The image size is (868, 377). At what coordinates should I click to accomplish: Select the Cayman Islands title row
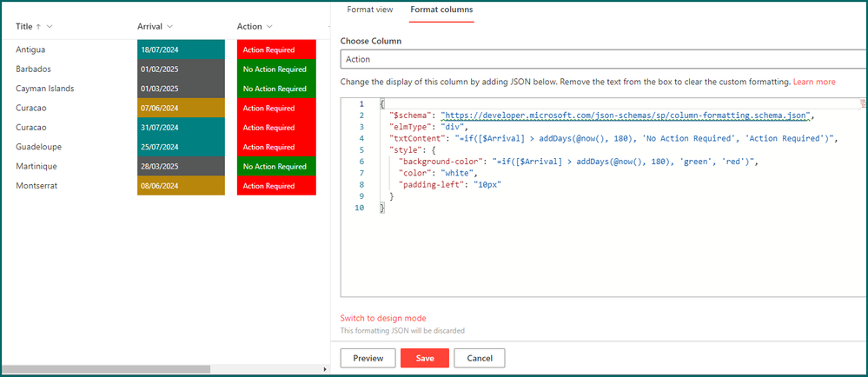click(45, 89)
